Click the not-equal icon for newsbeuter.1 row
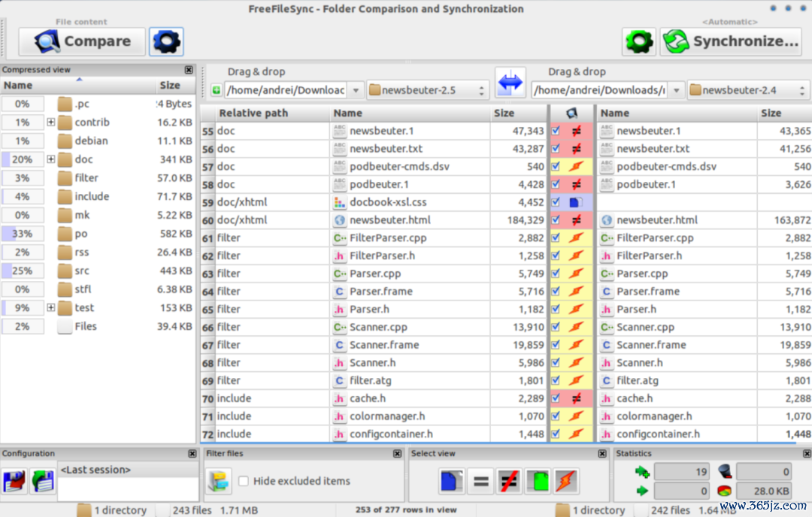This screenshot has height=517, width=812. point(577,131)
